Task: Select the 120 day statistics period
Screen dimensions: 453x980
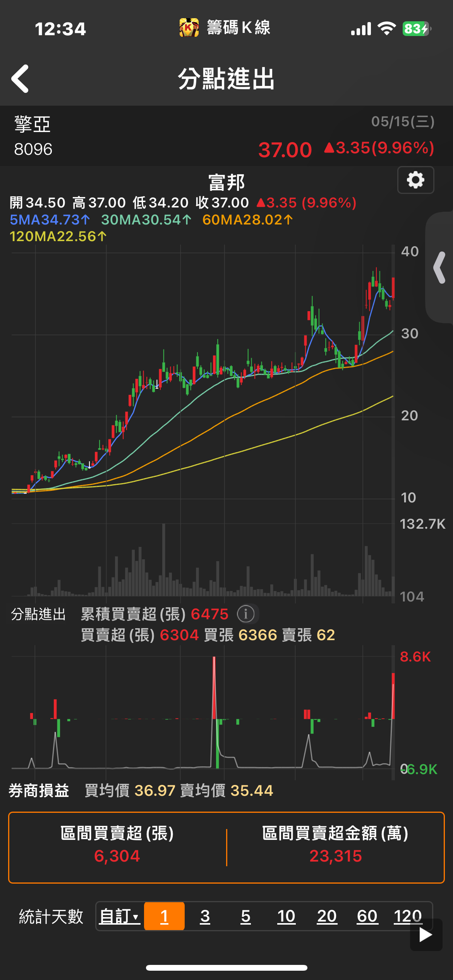Action: pyautogui.click(x=407, y=917)
